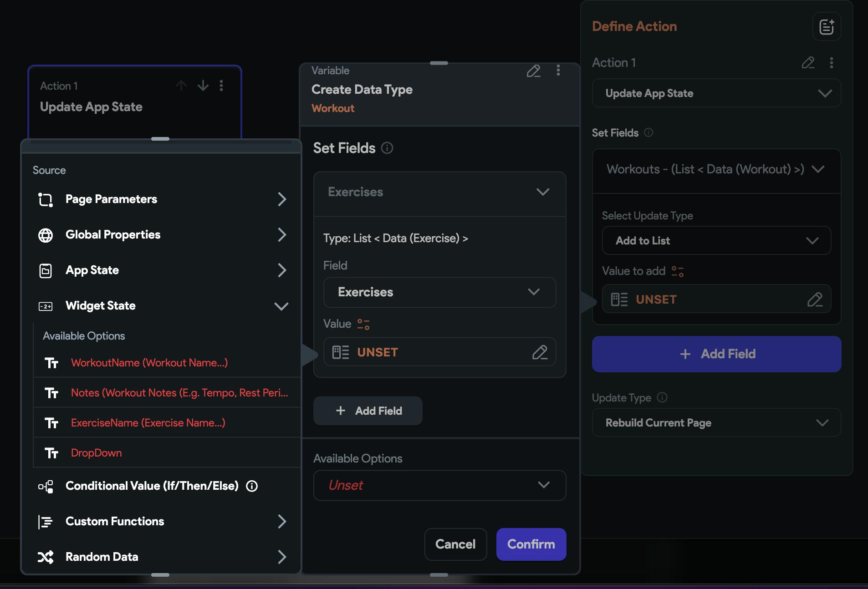Image resolution: width=868 pixels, height=589 pixels.
Task: Move Action 1 up with the arrow icon
Action: 181,86
